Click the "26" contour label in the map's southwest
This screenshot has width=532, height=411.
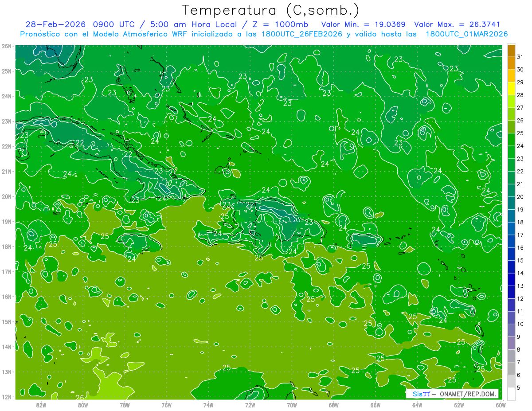pyautogui.click(x=80, y=397)
